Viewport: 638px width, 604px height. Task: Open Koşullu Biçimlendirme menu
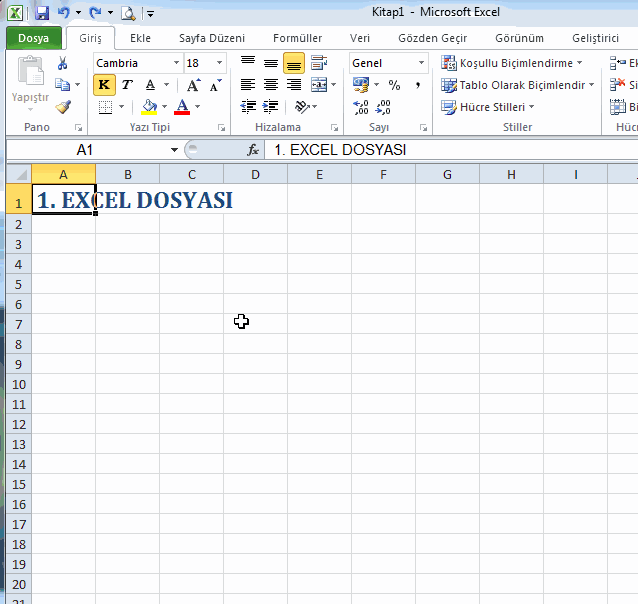pyautogui.click(x=511, y=63)
